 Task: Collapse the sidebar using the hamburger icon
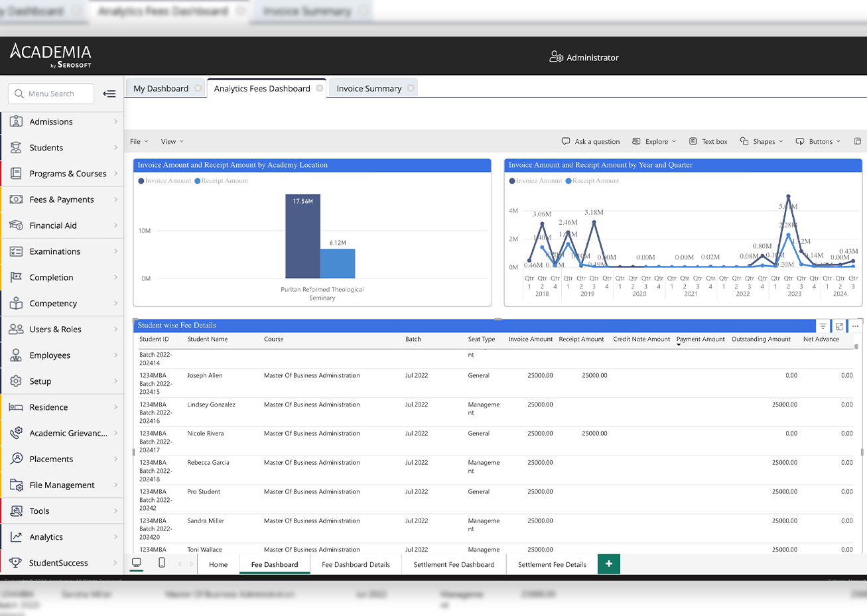click(x=109, y=93)
